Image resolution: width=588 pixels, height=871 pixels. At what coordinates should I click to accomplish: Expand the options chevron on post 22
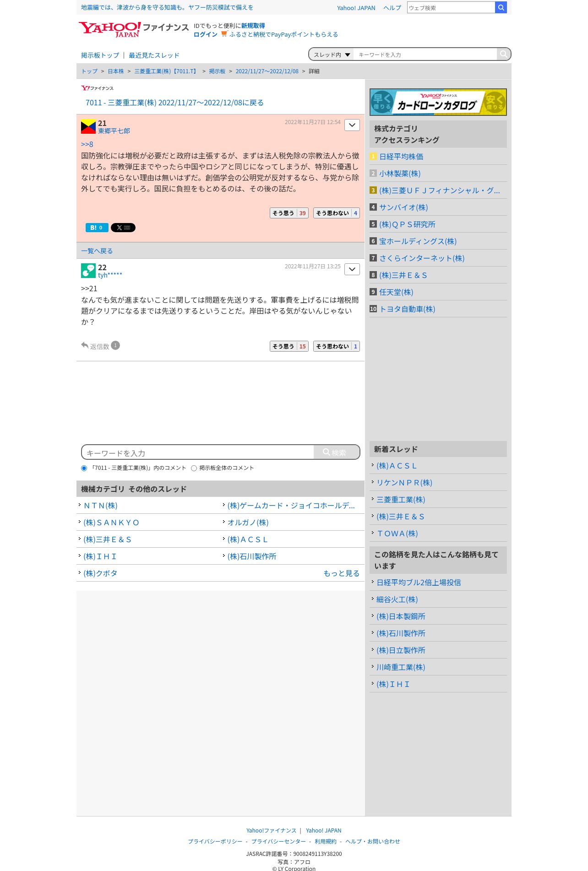(352, 269)
